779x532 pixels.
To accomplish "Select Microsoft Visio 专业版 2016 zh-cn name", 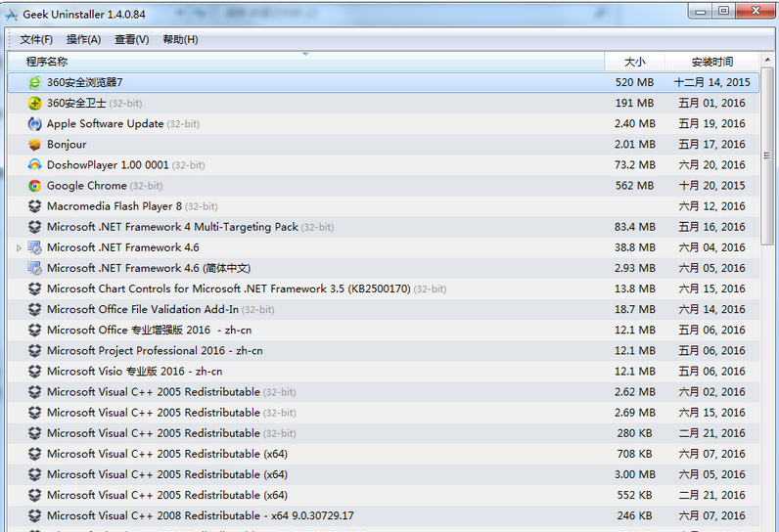I will [x=135, y=372].
